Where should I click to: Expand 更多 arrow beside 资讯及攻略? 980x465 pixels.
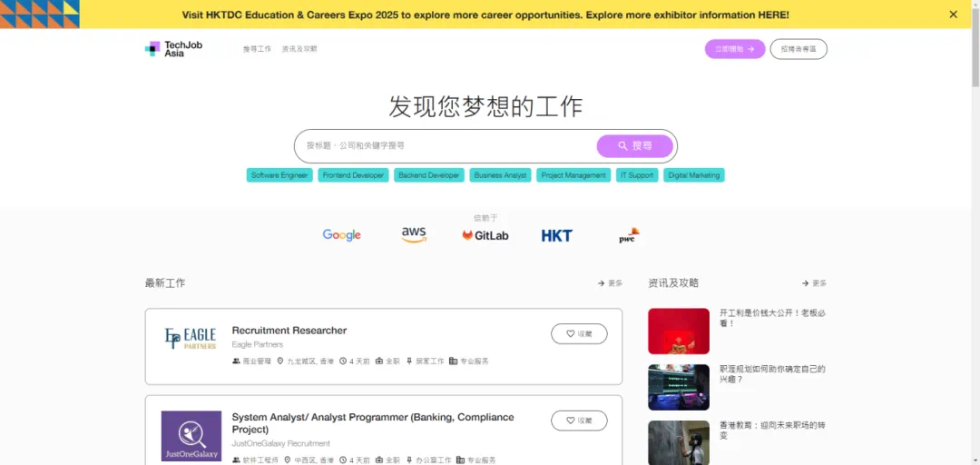click(x=814, y=283)
